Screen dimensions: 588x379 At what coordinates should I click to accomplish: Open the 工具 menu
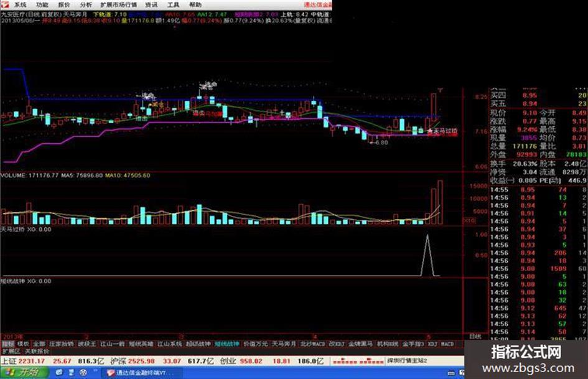pos(173,5)
